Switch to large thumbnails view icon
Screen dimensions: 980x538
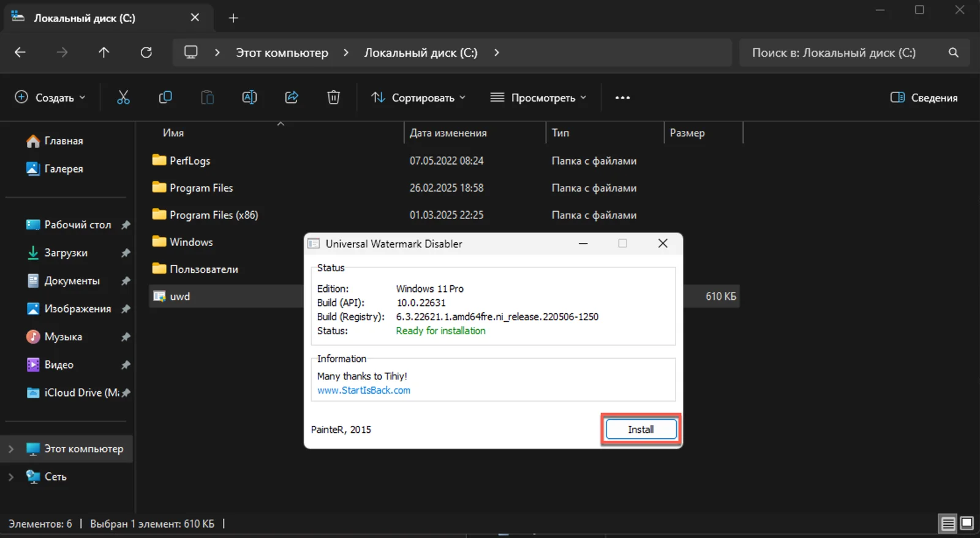[967, 524]
